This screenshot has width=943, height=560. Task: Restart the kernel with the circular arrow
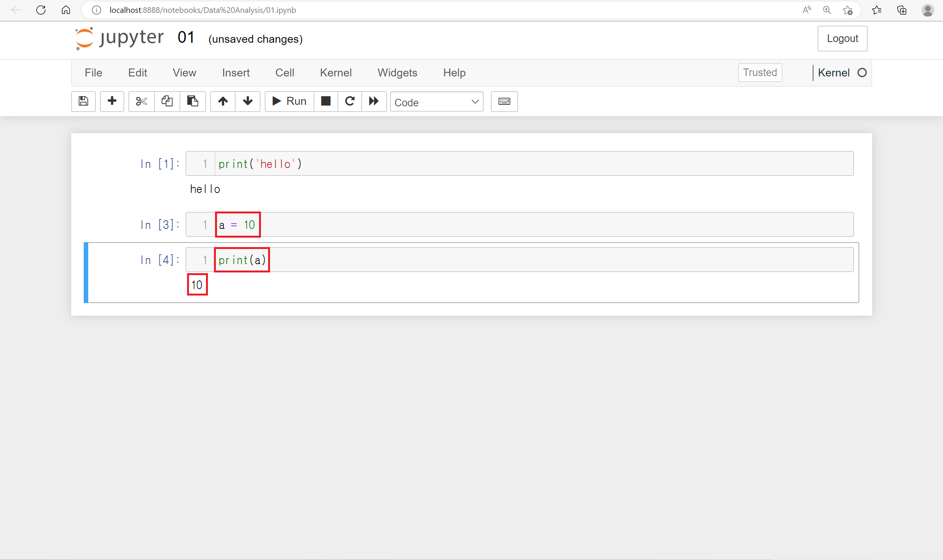coord(350,101)
